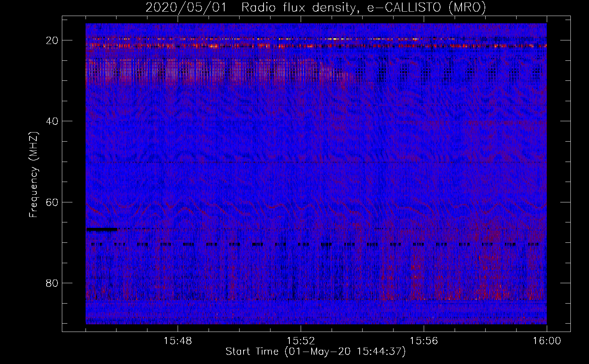Click the '20' frequency tick label
Viewport: 589px width, 364px height.
click(x=52, y=40)
